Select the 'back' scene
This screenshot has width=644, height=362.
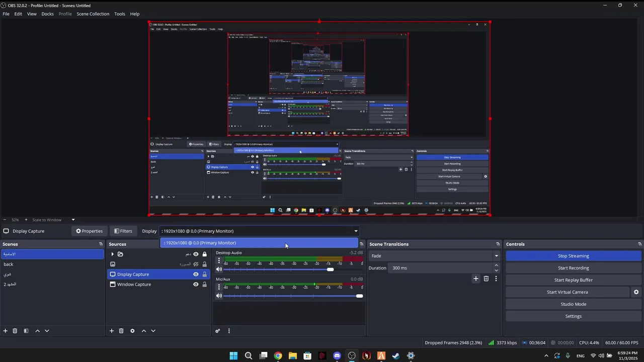click(x=52, y=264)
